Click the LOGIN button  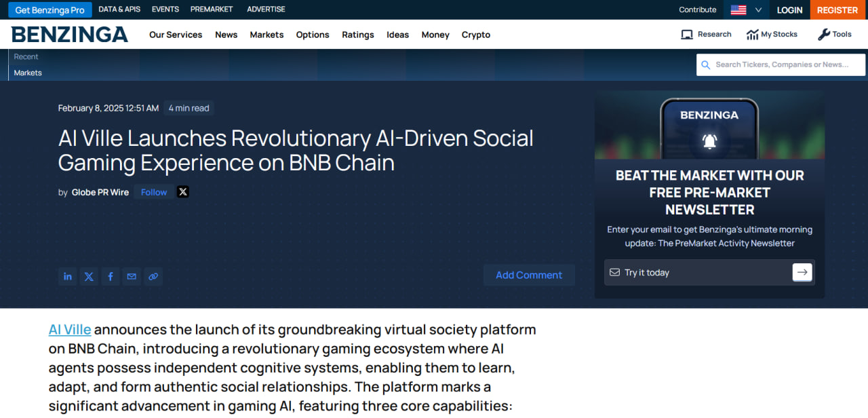click(x=789, y=10)
